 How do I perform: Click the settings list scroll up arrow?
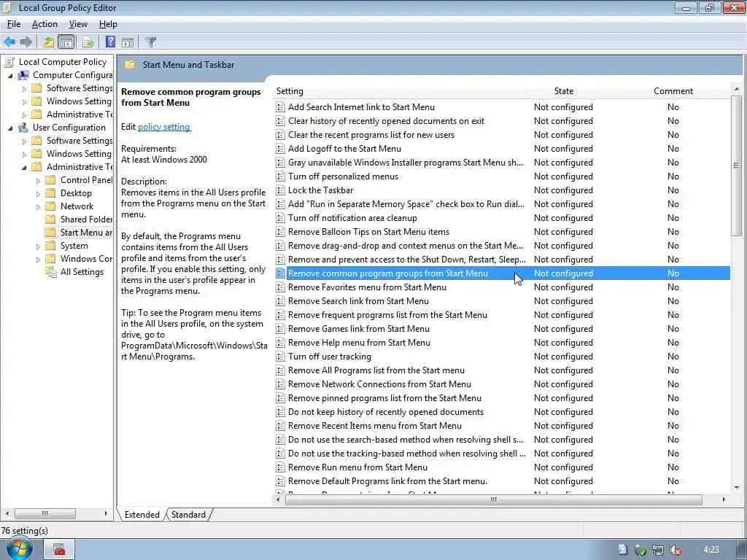(737, 89)
